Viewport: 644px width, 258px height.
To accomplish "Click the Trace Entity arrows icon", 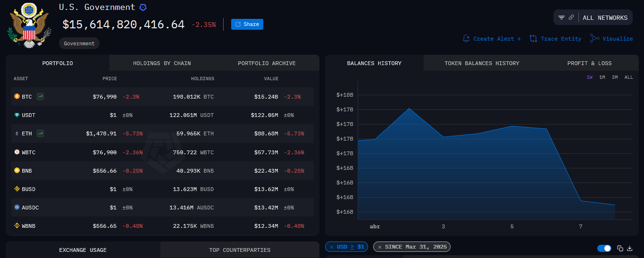I will [533, 39].
